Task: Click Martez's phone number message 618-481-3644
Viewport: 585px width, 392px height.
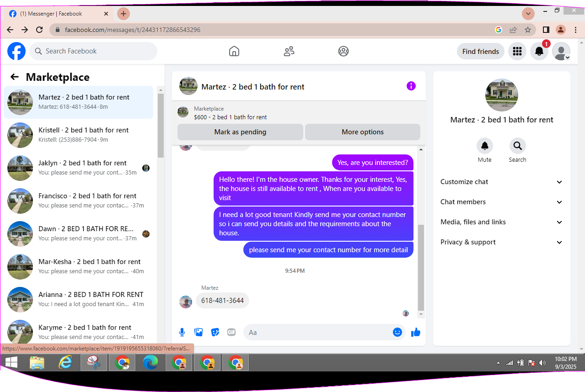Action: pos(223,301)
